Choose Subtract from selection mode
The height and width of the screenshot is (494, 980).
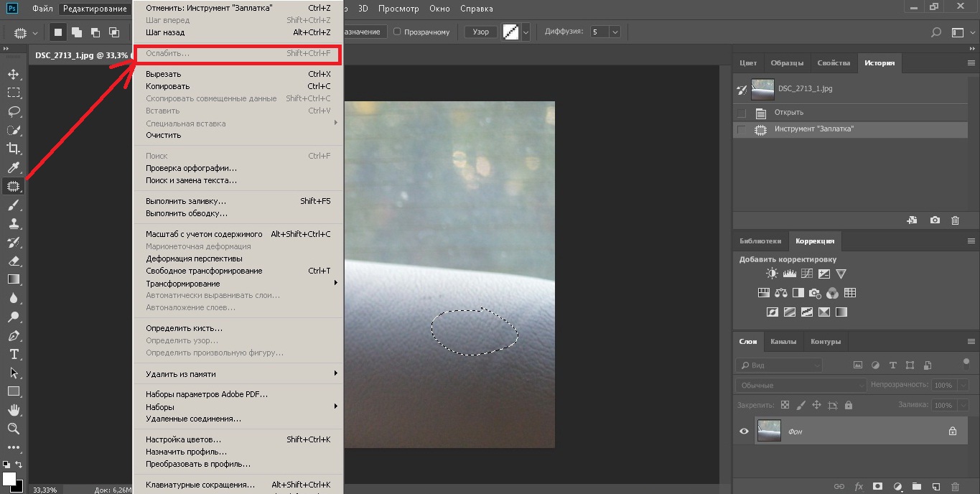click(95, 32)
